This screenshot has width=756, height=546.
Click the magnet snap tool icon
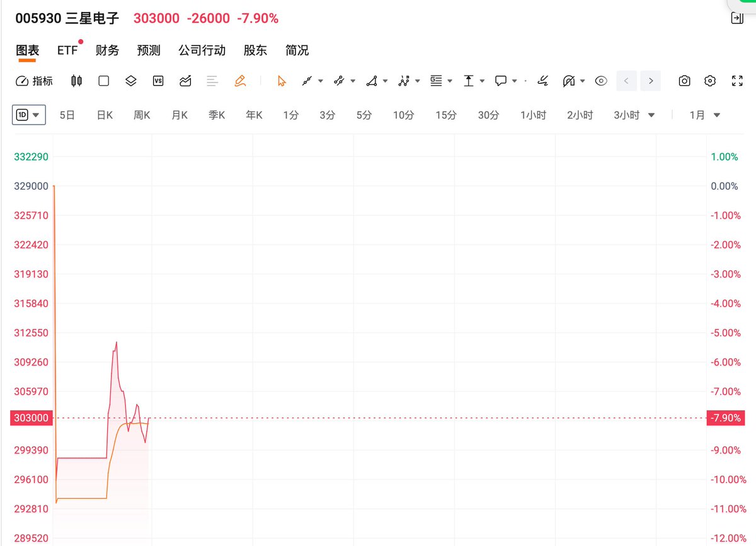(x=569, y=81)
